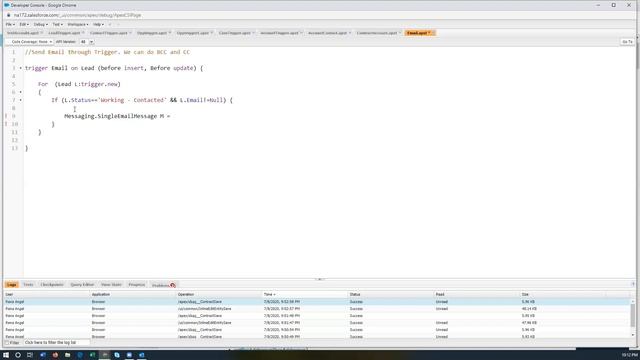Sort logs by the Operation column

[219, 294]
